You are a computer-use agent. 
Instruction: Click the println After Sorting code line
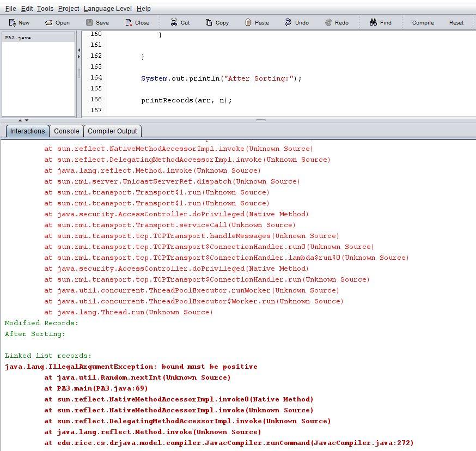[221, 78]
